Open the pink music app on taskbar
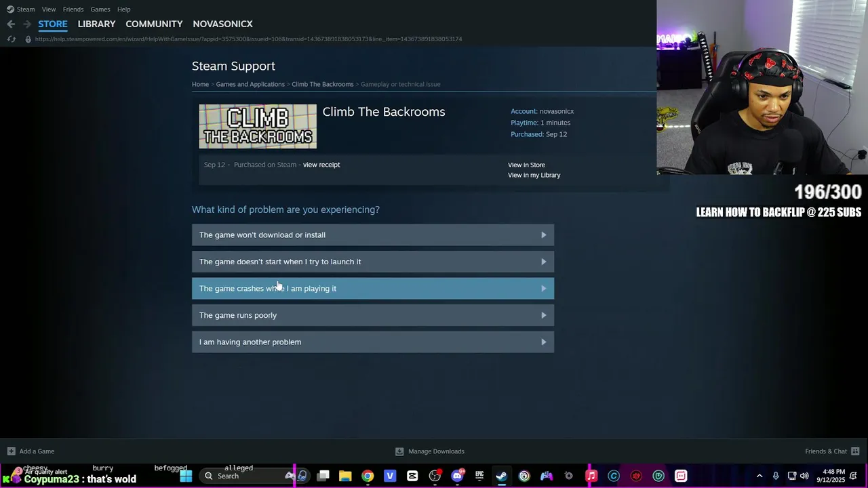Screen dimensions: 868x488 click(x=591, y=476)
